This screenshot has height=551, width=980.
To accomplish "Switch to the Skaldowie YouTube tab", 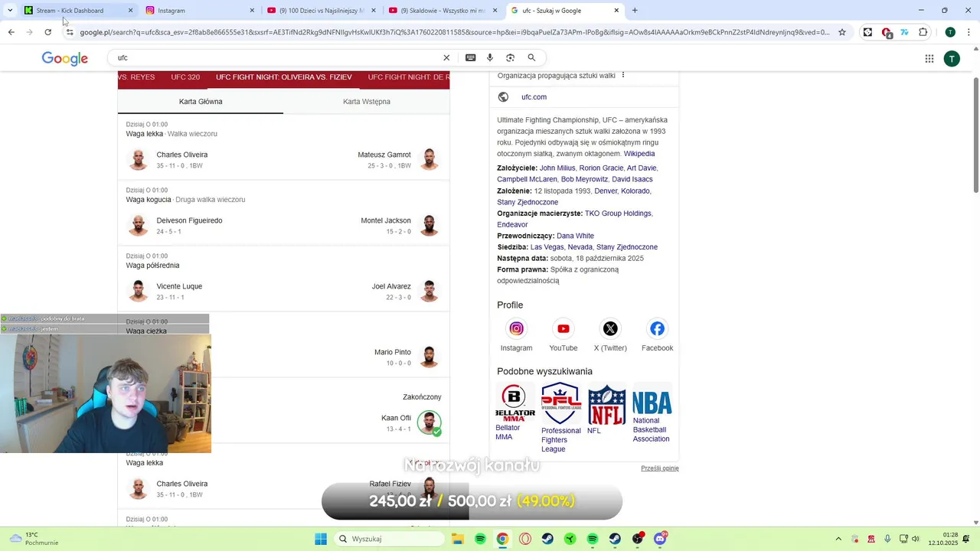I will (x=443, y=10).
